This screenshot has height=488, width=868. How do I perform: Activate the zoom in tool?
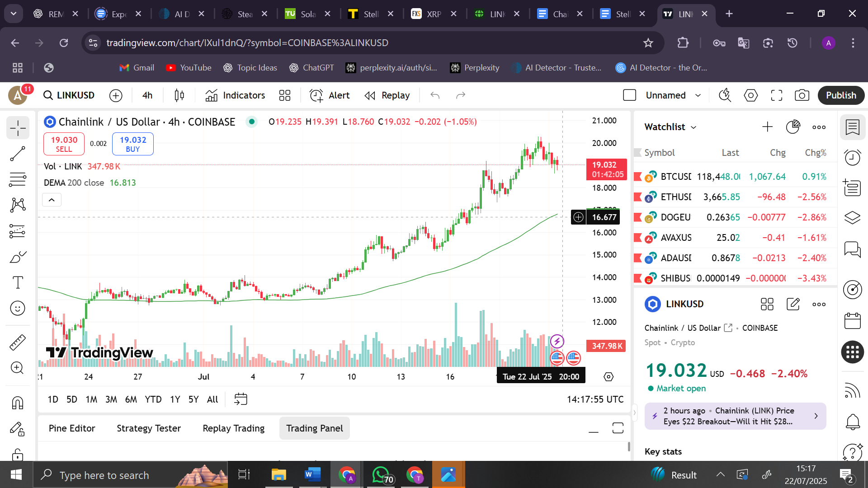18,368
